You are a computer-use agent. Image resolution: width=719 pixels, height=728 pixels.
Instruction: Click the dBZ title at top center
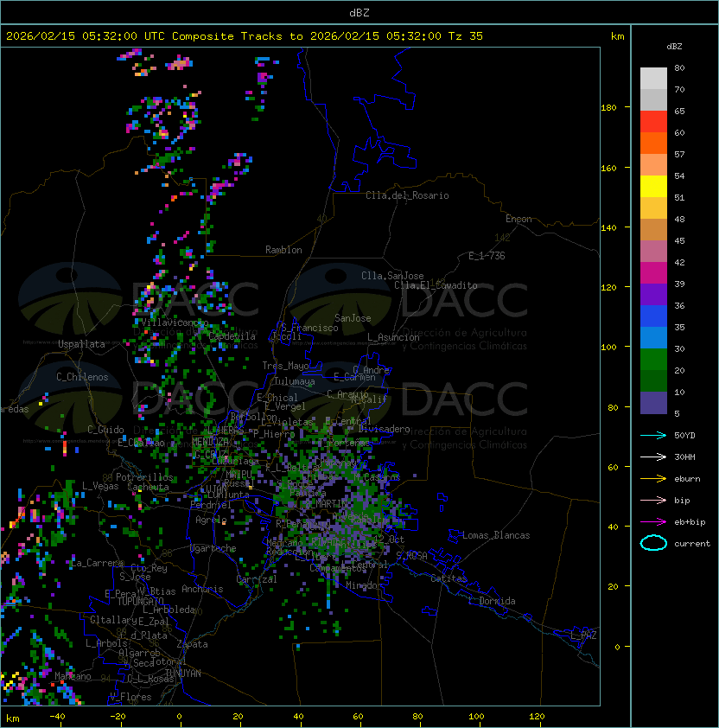pyautogui.click(x=359, y=12)
